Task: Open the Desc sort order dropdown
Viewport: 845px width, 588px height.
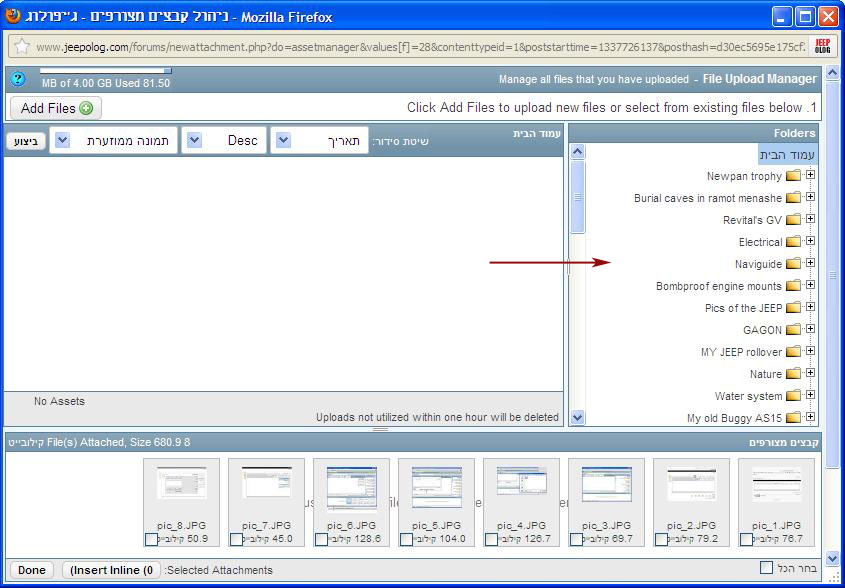Action: pyautogui.click(x=223, y=141)
